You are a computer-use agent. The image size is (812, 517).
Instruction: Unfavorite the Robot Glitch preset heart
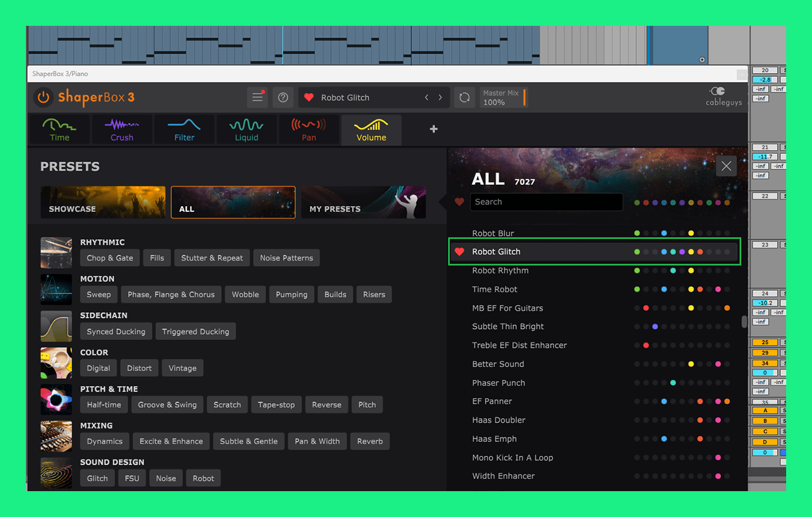coord(460,252)
